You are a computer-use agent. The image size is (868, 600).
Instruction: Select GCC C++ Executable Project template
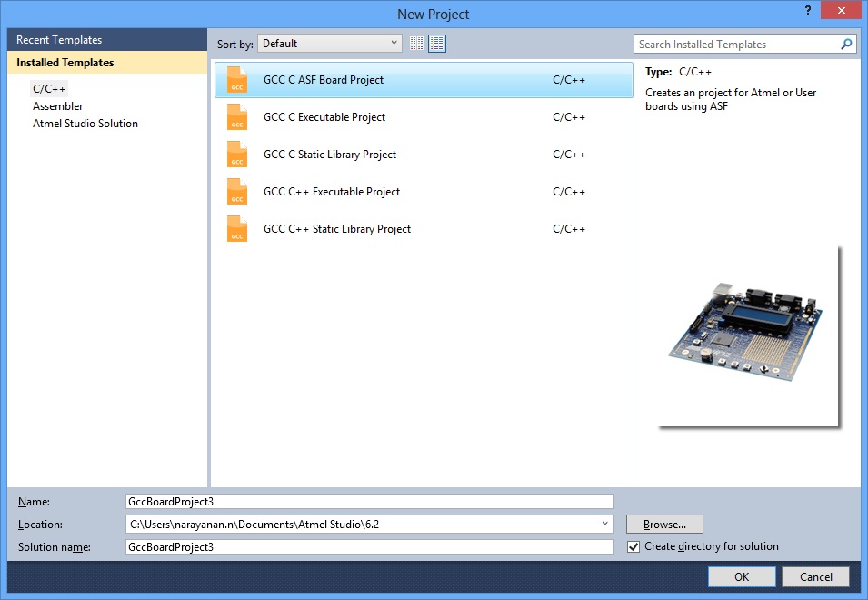click(424, 192)
